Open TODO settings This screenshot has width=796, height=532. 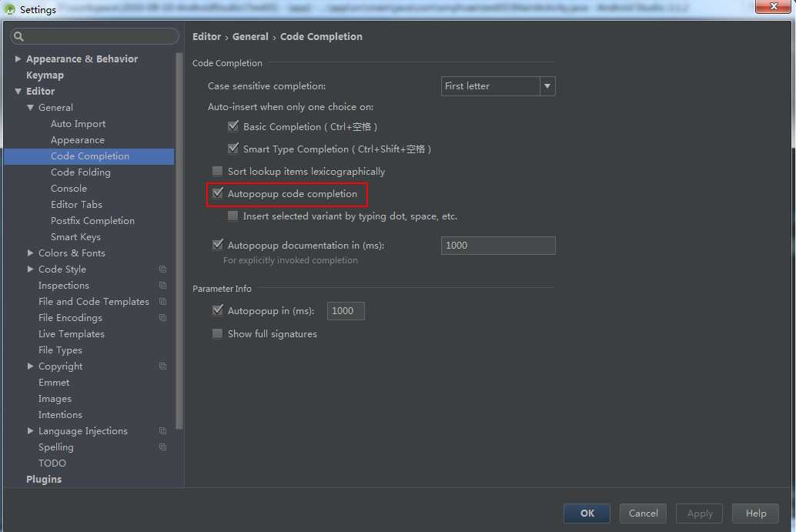coord(52,463)
